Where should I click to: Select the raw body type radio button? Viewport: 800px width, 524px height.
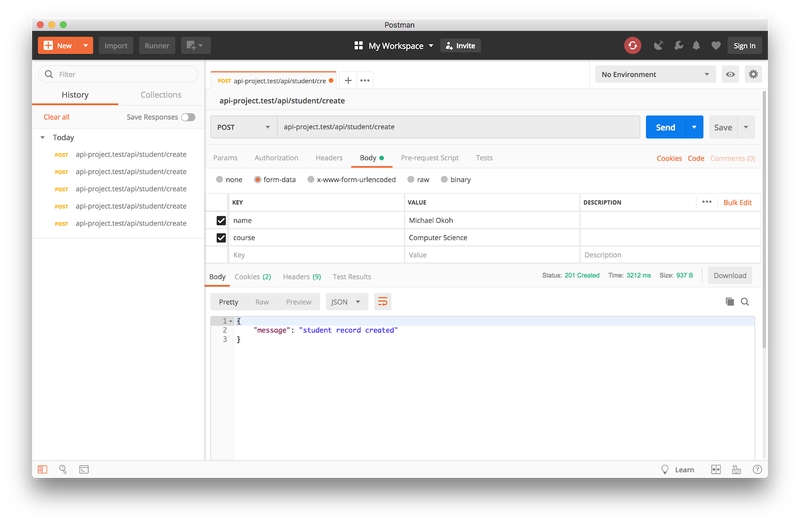(410, 180)
